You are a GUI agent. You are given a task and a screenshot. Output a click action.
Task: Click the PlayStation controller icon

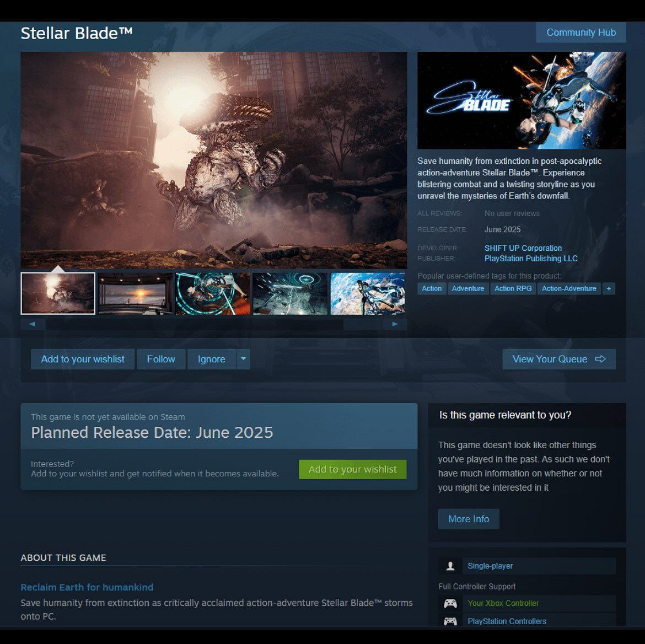pyautogui.click(x=450, y=621)
